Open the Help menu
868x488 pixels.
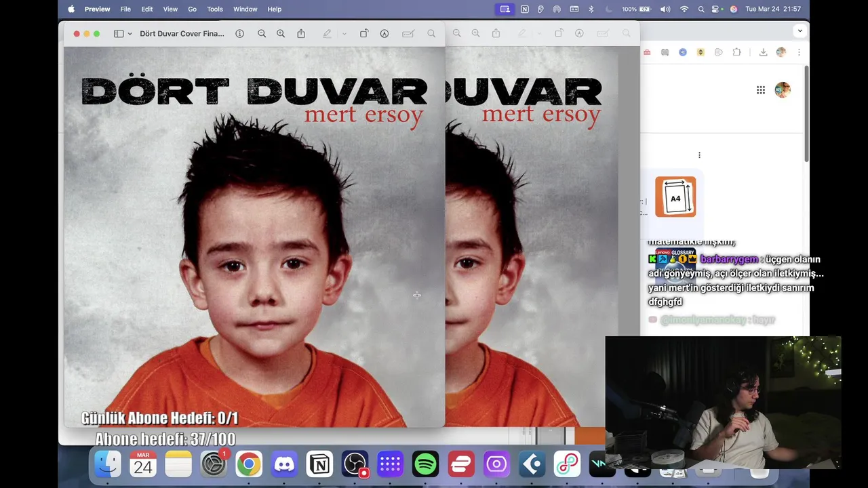click(x=274, y=9)
